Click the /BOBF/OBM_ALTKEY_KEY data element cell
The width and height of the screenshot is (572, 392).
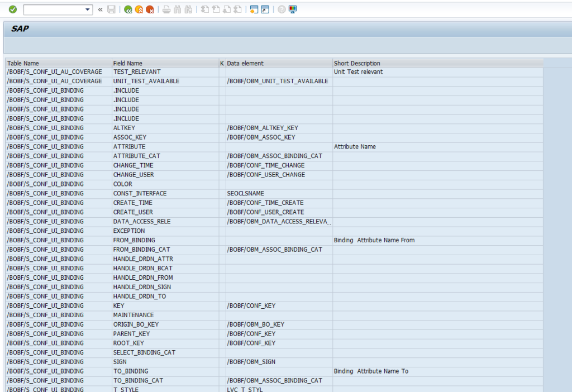pos(279,128)
